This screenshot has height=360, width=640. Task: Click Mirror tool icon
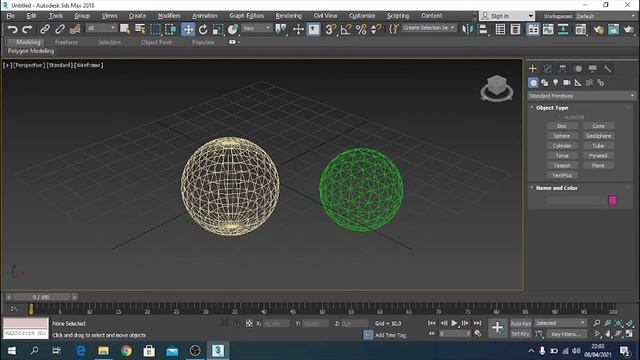[467, 29]
